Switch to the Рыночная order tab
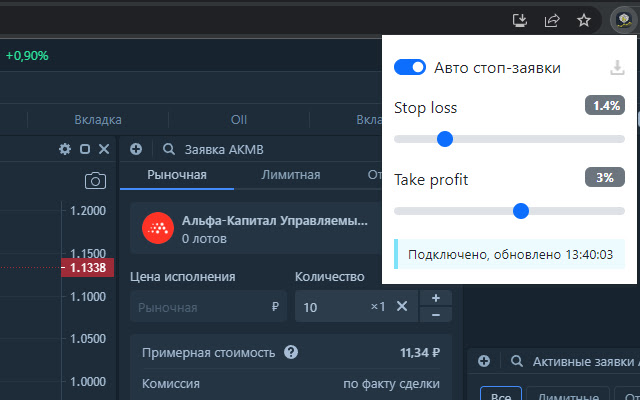Viewport: 640px width, 400px height. [176, 175]
